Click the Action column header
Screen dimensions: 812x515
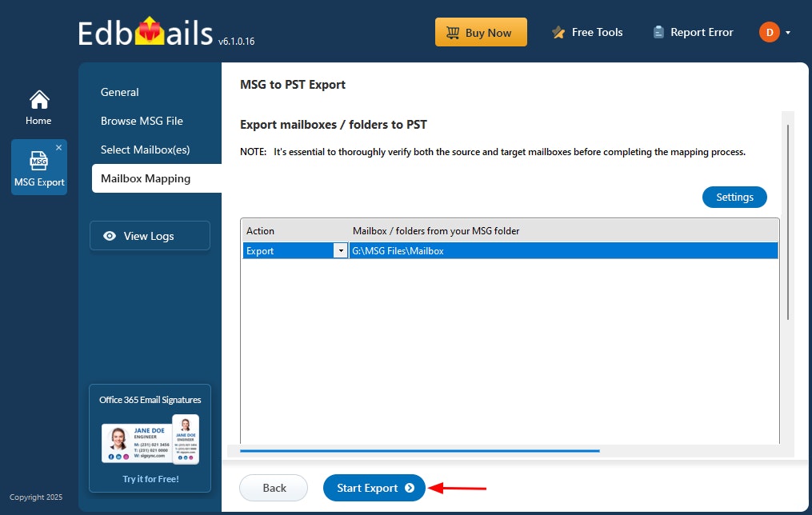(x=260, y=231)
